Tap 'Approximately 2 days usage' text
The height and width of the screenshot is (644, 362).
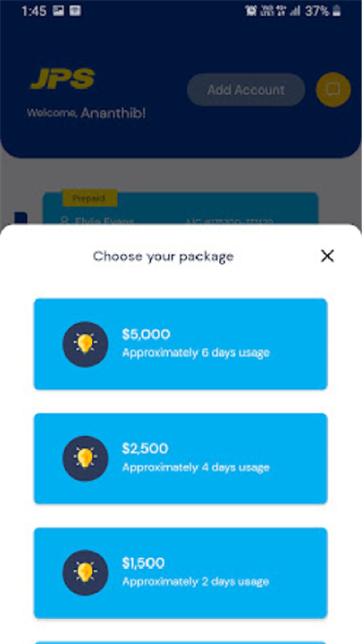(x=196, y=581)
